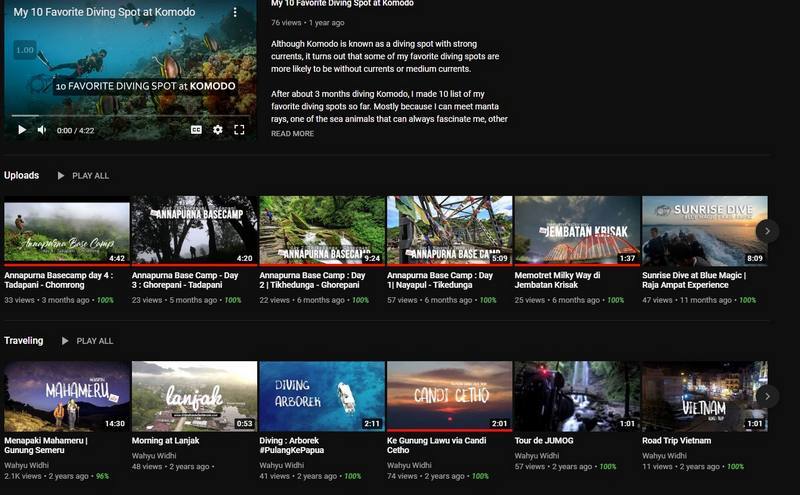Open the three-dot menu on the player
The width and height of the screenshot is (800, 495).
(235, 12)
